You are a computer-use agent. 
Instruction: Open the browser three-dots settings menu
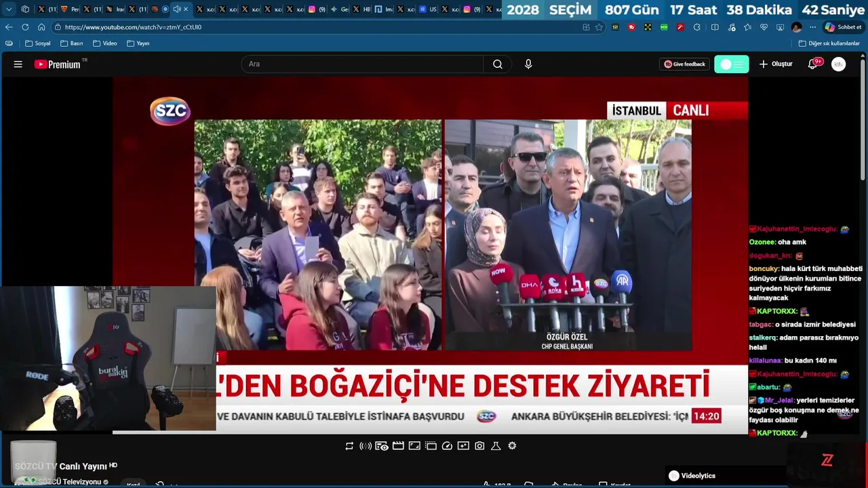coord(812,27)
